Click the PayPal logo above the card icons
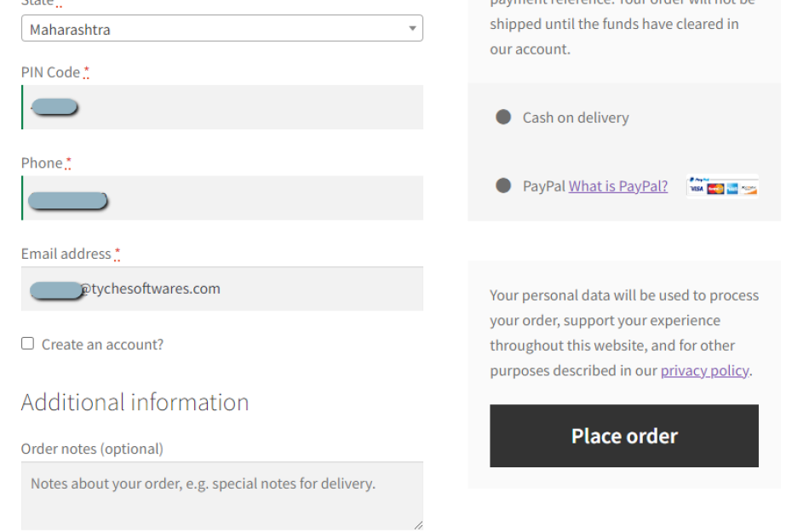 coord(698,179)
